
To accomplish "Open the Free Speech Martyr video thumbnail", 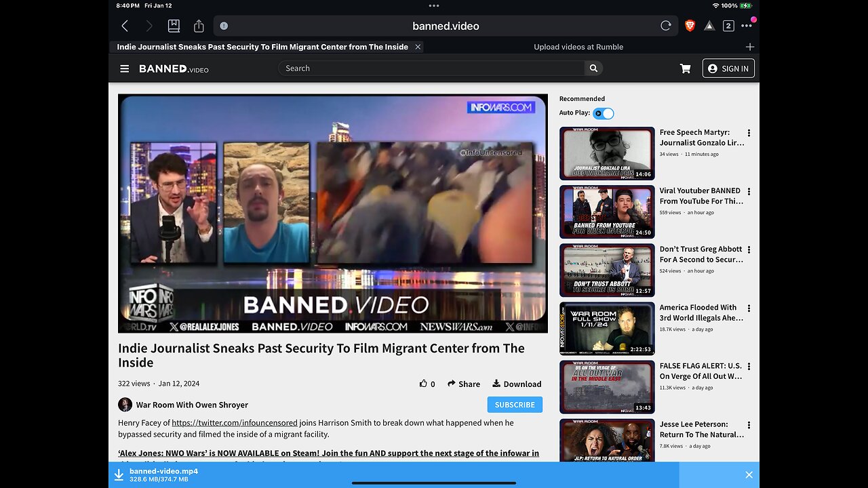I will click(607, 153).
